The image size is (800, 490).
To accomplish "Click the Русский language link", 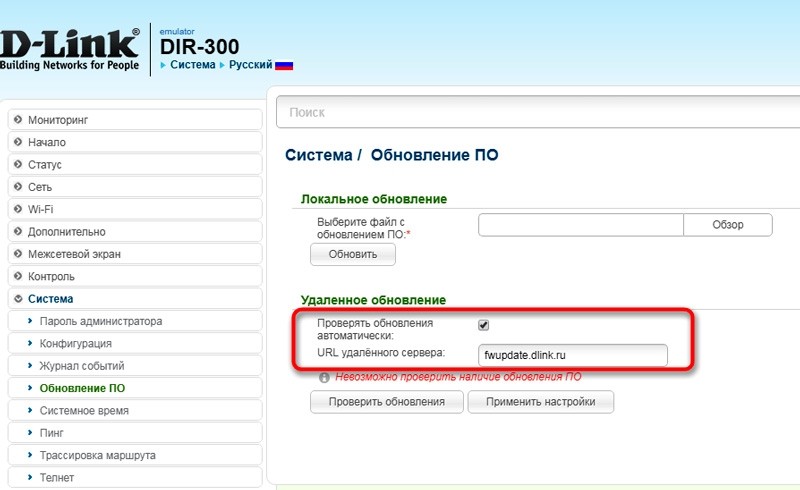I will tap(251, 65).
